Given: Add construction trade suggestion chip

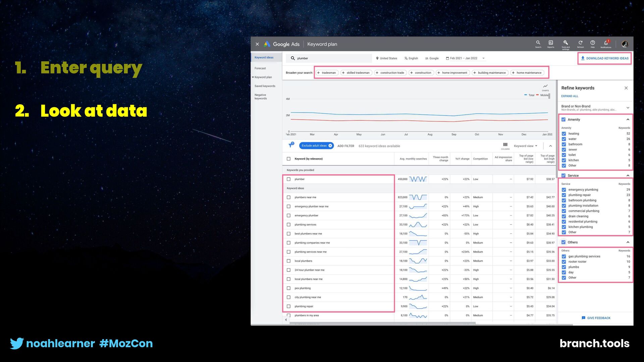Looking at the screenshot, I should pos(390,73).
